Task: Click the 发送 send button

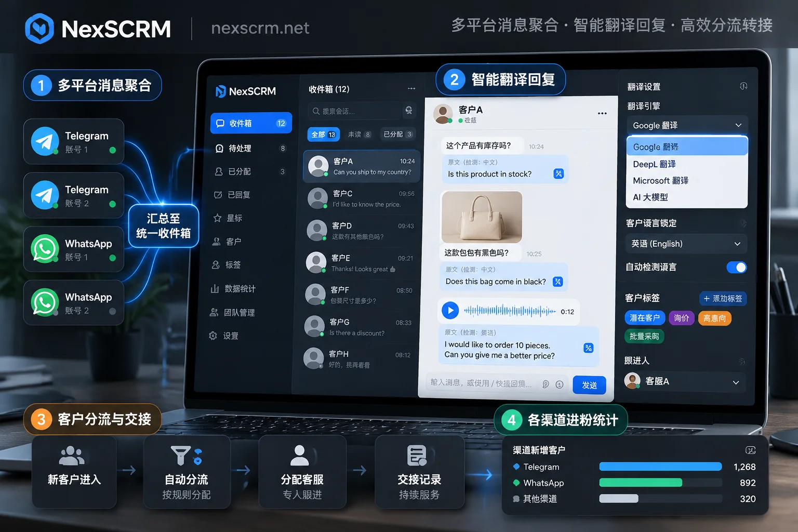Action: click(x=590, y=385)
